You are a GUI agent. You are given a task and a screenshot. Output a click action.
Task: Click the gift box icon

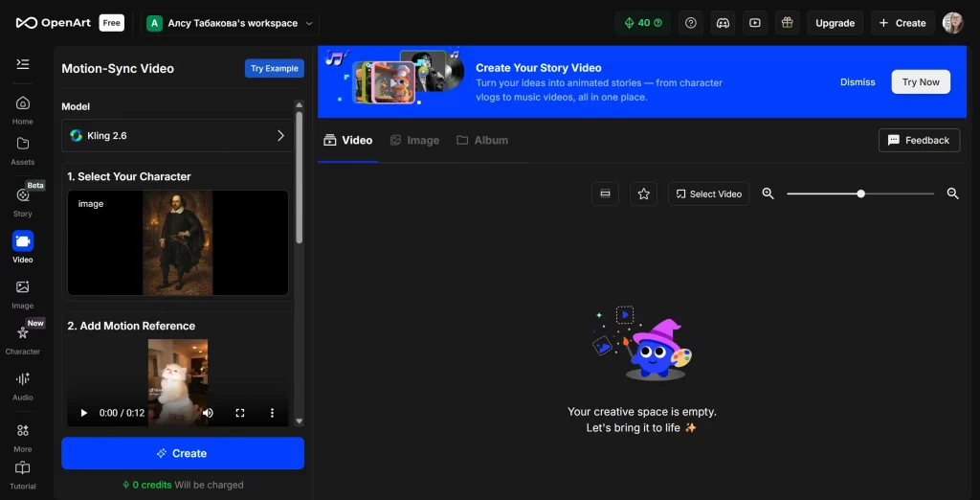(x=787, y=23)
